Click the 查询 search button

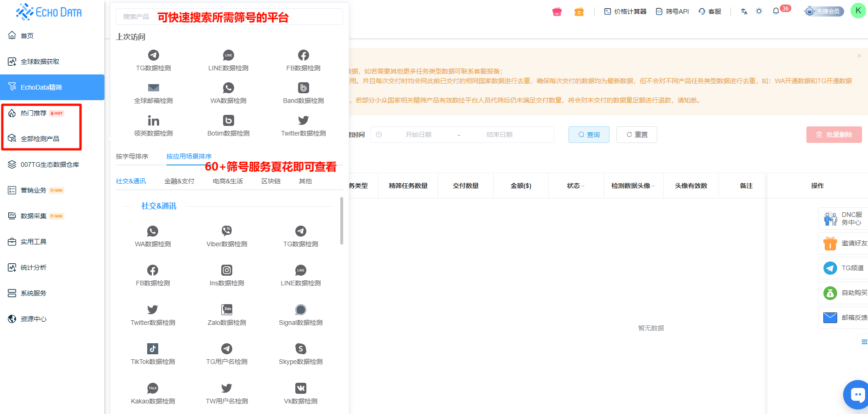(x=589, y=135)
